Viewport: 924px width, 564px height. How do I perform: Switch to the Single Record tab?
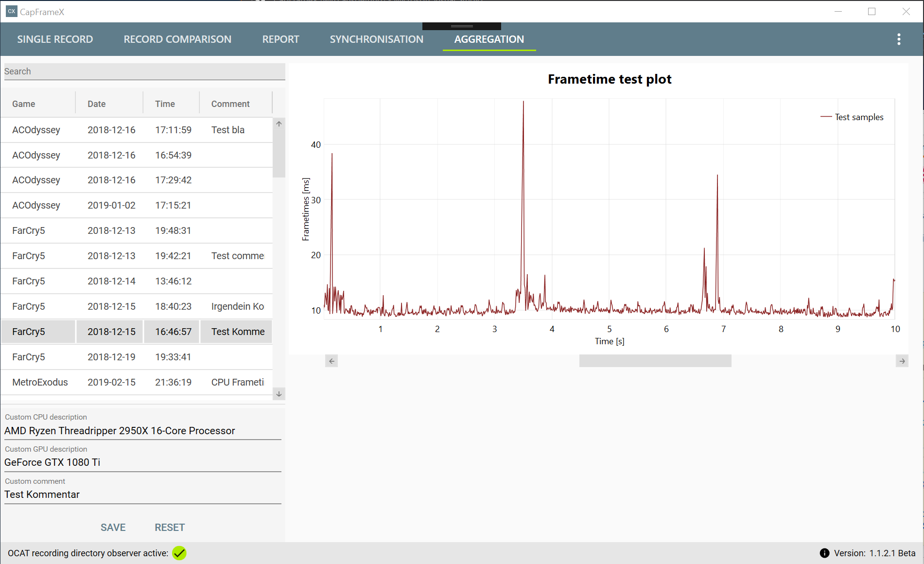pyautogui.click(x=55, y=39)
